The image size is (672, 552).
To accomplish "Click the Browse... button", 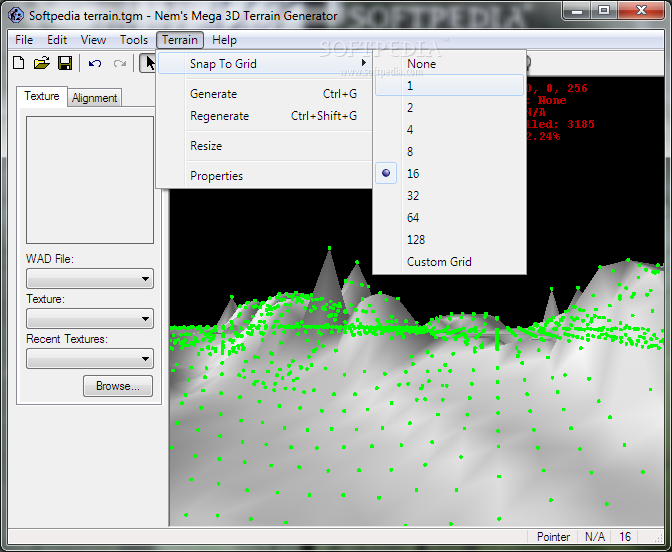I will coord(118,386).
